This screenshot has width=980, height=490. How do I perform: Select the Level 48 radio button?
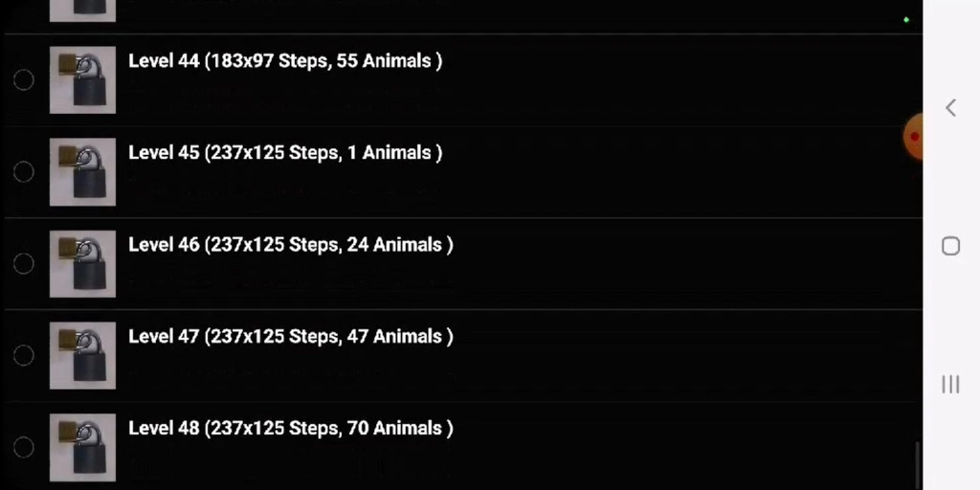24,448
